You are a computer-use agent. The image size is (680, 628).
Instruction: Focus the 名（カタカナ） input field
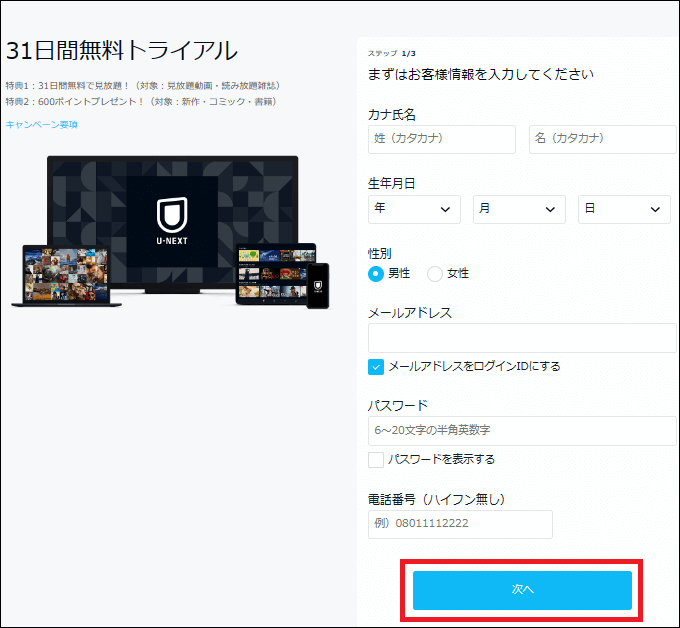pyautogui.click(x=602, y=139)
